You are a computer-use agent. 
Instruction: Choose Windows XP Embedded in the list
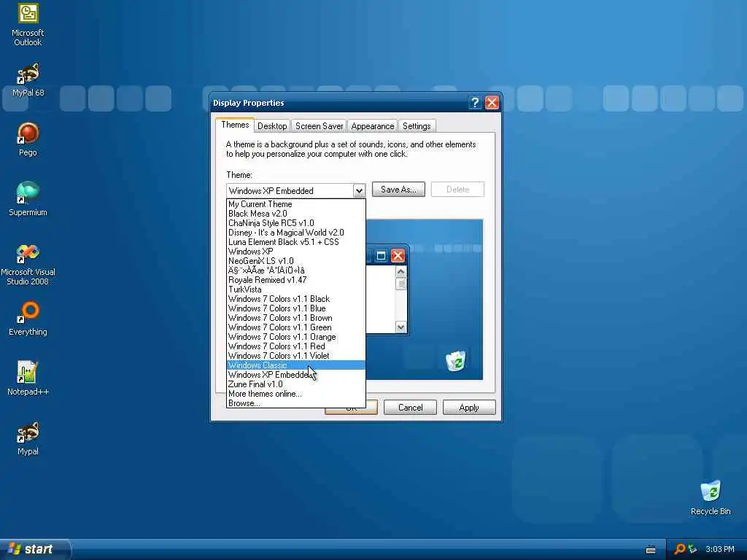click(296, 375)
